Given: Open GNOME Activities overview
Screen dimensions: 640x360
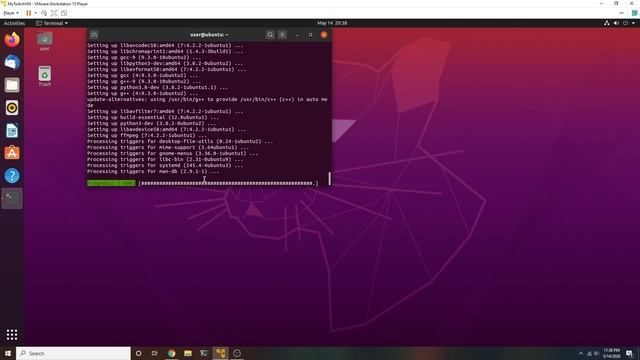Looking at the screenshot, I should (x=14, y=23).
